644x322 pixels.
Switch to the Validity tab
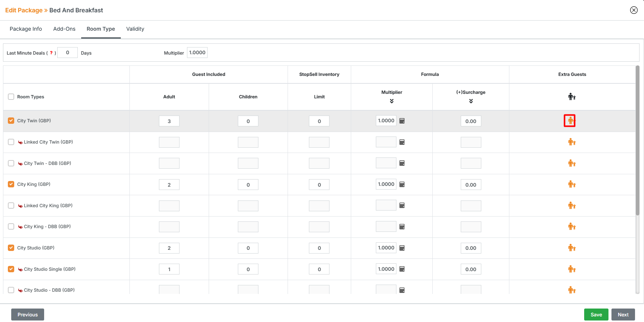point(135,29)
